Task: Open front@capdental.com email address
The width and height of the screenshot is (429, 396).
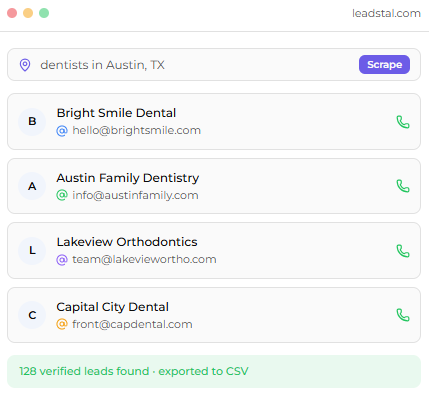Action: click(x=132, y=324)
